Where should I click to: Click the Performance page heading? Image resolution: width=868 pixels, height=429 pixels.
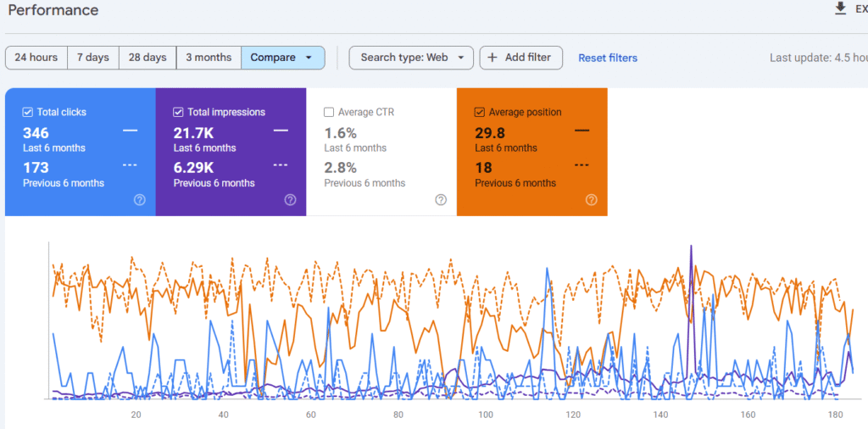pos(53,10)
